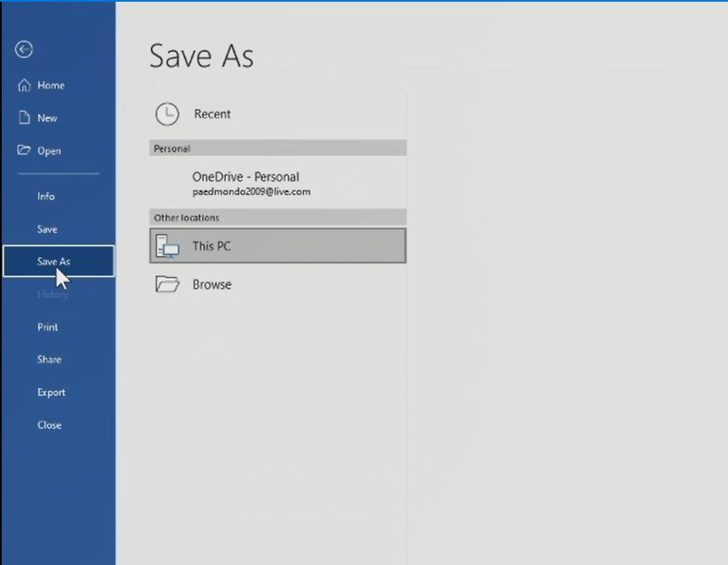The image size is (728, 565).
Task: Click the Open folder icon in the sidebar
Action: pyautogui.click(x=24, y=150)
